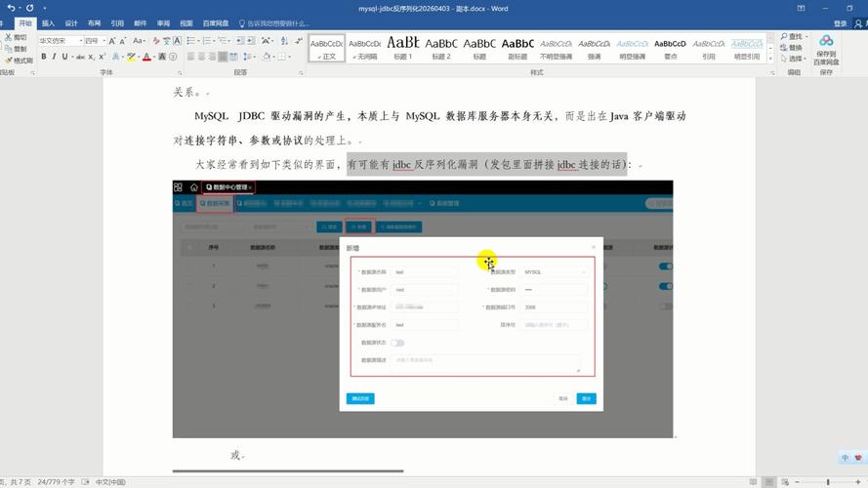Switch to print layout view in status bar

769,482
